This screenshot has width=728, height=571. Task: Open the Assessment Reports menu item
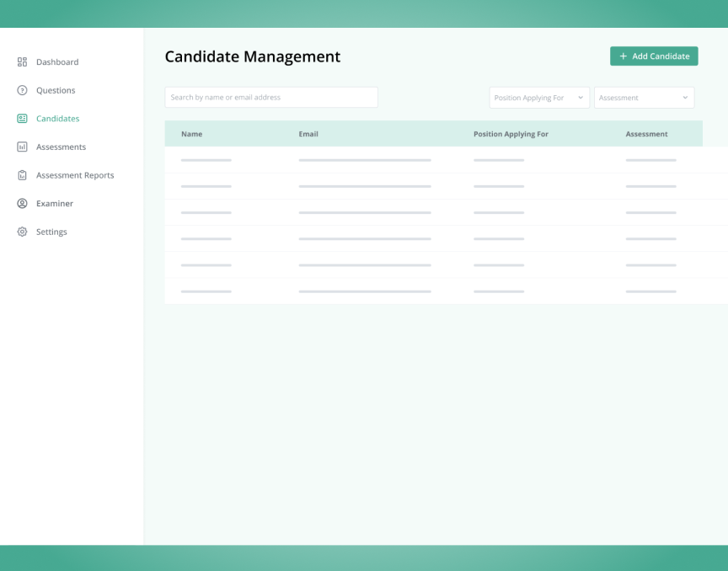pyautogui.click(x=75, y=175)
